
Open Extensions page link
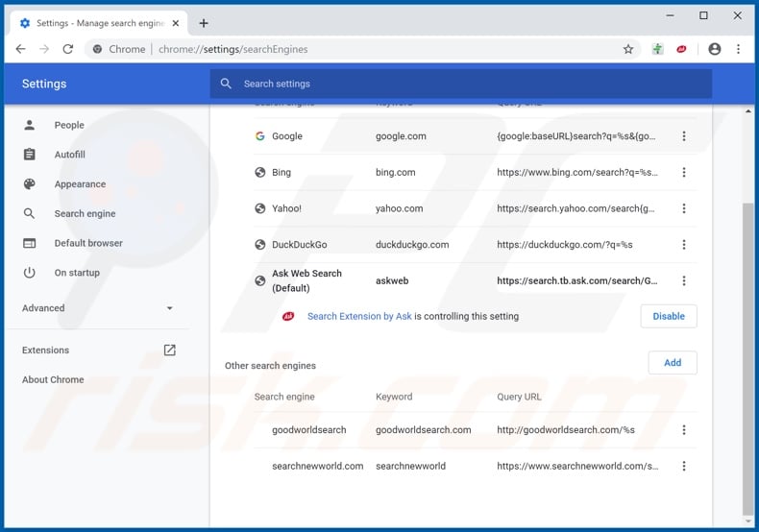pyautogui.click(x=45, y=350)
